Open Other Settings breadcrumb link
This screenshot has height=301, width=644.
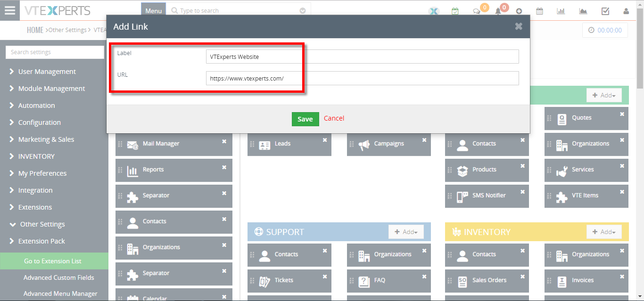[67, 30]
